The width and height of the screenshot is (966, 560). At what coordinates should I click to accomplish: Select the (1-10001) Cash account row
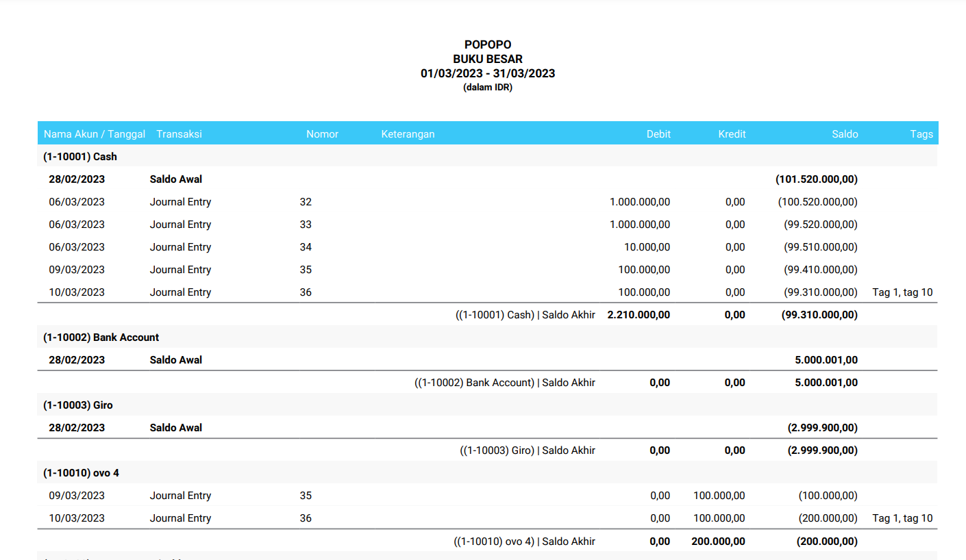point(80,157)
